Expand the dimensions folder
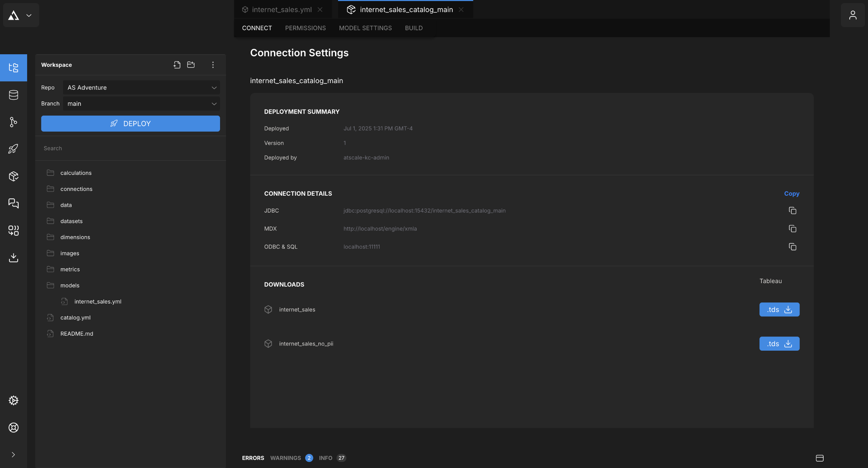The width and height of the screenshot is (868, 468). point(75,237)
